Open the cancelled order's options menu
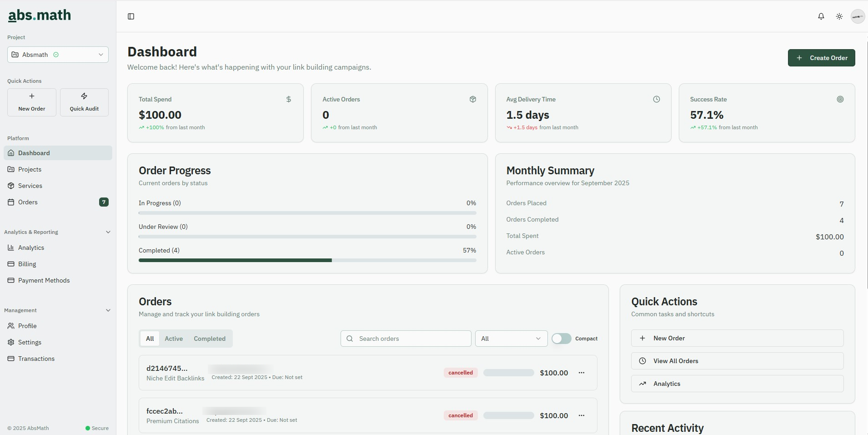Image resolution: width=868 pixels, height=435 pixels. click(582, 372)
